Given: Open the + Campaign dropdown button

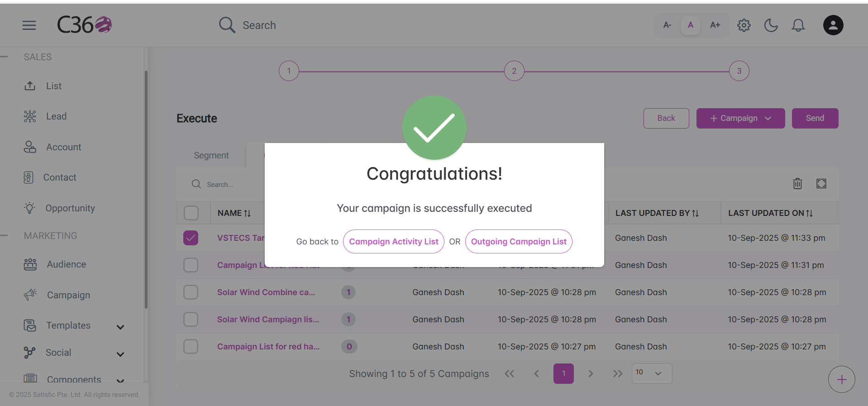Looking at the screenshot, I should click(740, 118).
